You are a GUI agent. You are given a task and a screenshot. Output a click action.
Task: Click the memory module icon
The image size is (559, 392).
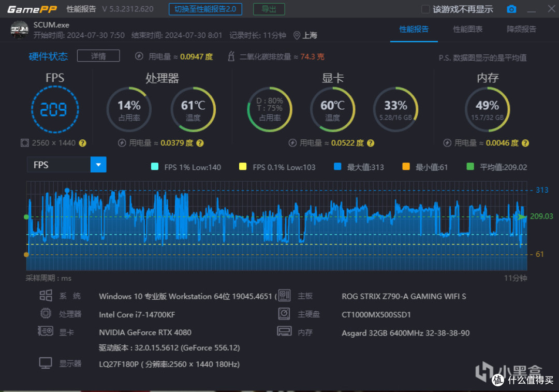284,331
